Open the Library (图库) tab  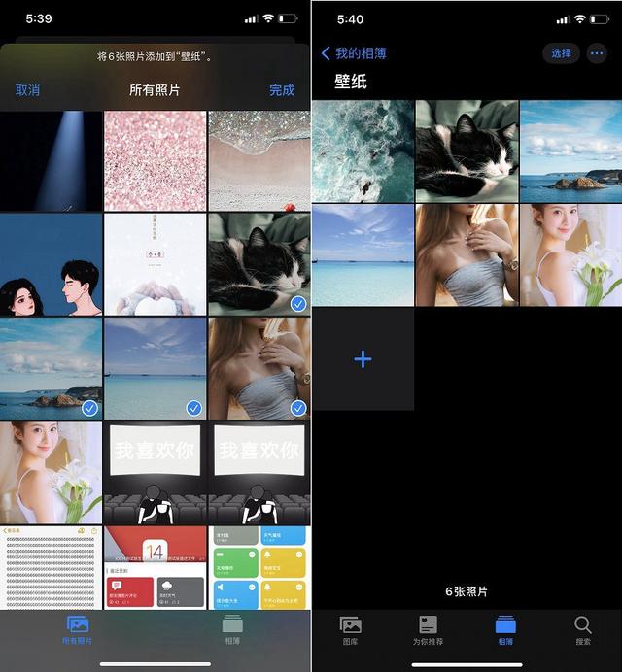pyautogui.click(x=351, y=630)
